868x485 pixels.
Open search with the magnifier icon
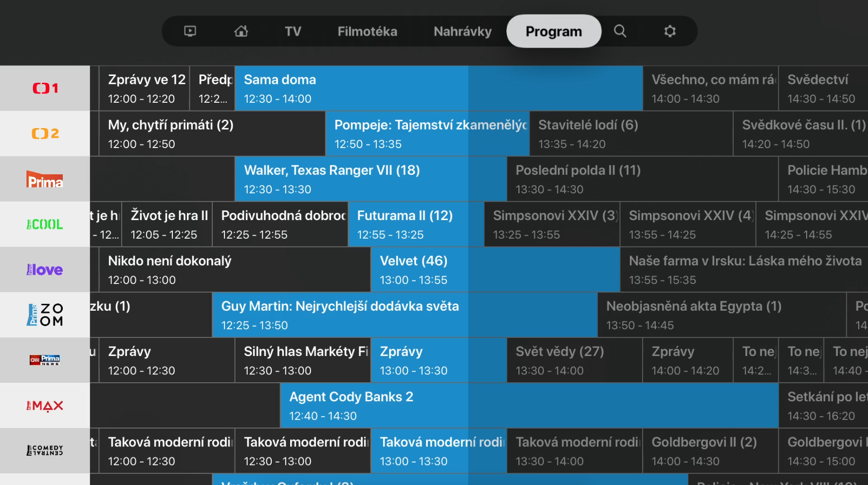[620, 31]
